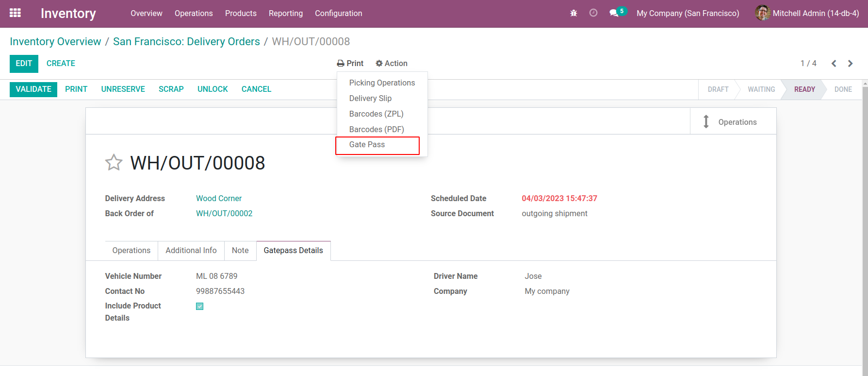Open the conversations chat icon

click(x=614, y=13)
